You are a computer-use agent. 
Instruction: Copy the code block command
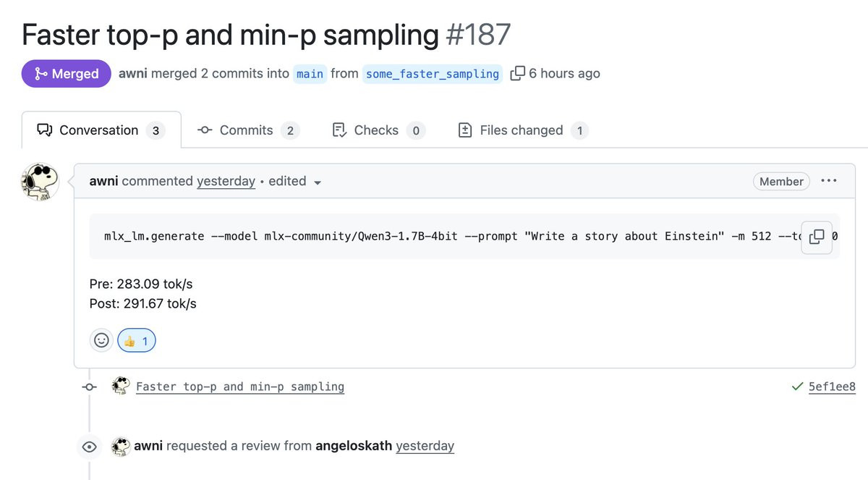pos(817,237)
